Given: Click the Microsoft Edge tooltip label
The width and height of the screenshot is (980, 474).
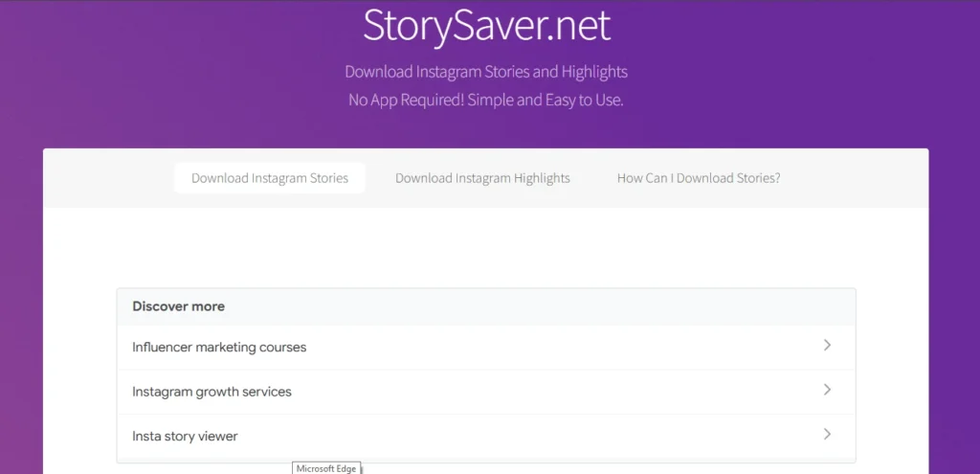Looking at the screenshot, I should tap(326, 468).
